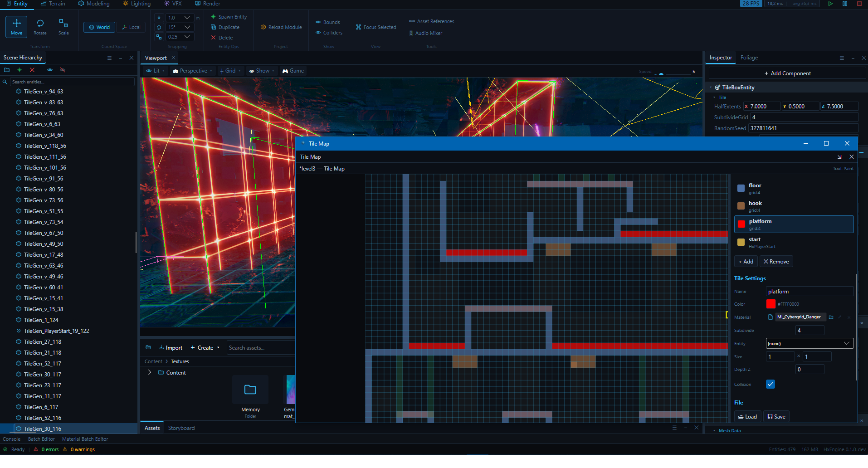
Task: Duplicate the selected entity
Action: point(225,27)
